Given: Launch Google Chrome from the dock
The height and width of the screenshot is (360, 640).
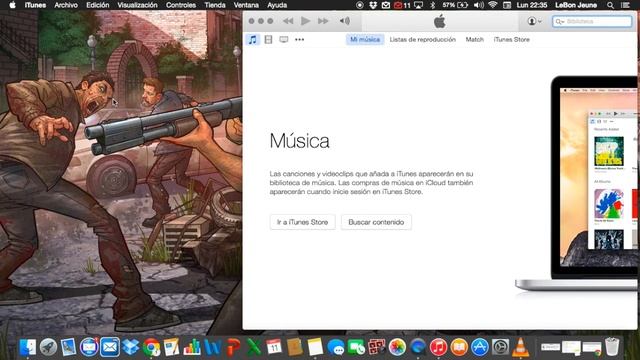Looking at the screenshot, I should [x=151, y=347].
